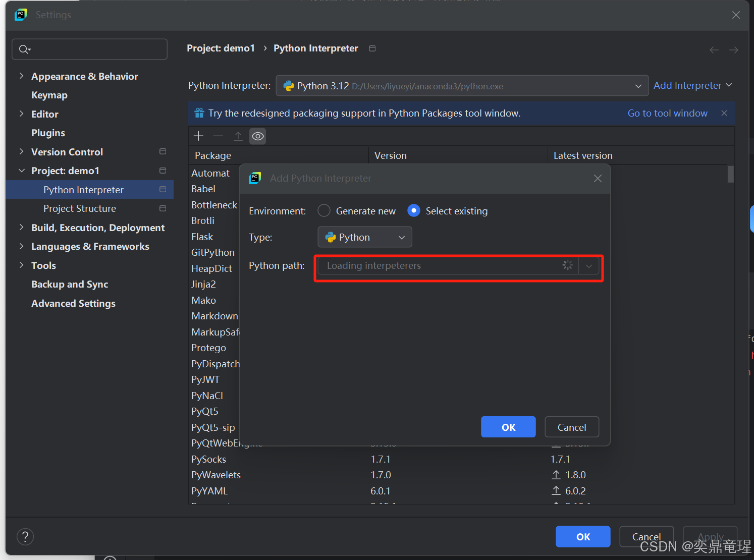
Task: Click the back navigation arrow
Action: tap(714, 49)
